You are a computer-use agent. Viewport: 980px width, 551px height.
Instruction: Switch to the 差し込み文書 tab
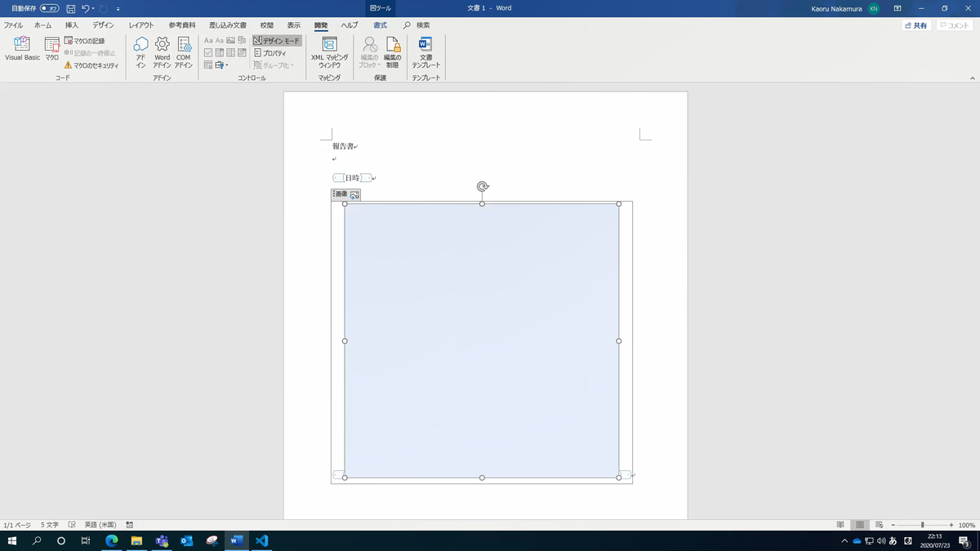point(228,25)
